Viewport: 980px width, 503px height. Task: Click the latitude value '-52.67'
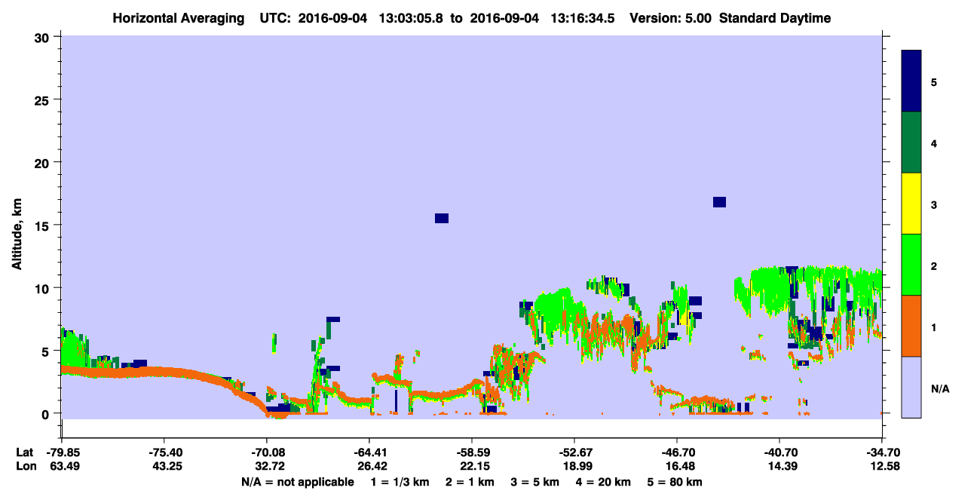pos(574,452)
